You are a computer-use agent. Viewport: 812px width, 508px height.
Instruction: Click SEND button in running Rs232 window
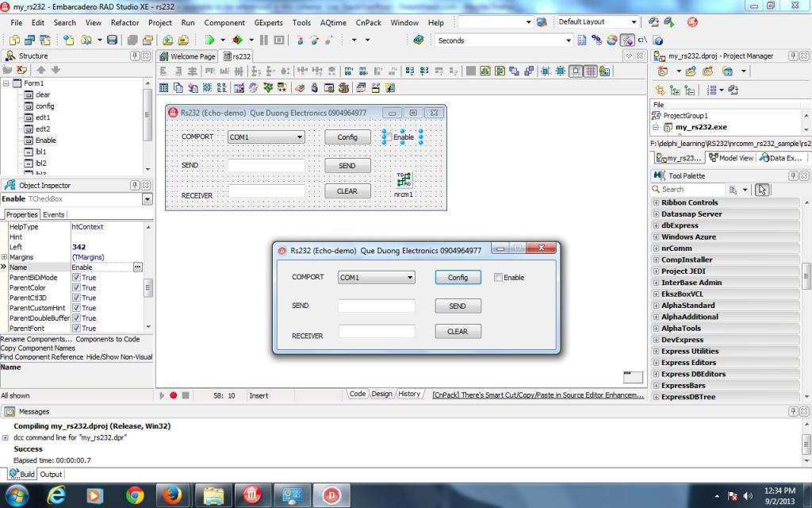458,306
